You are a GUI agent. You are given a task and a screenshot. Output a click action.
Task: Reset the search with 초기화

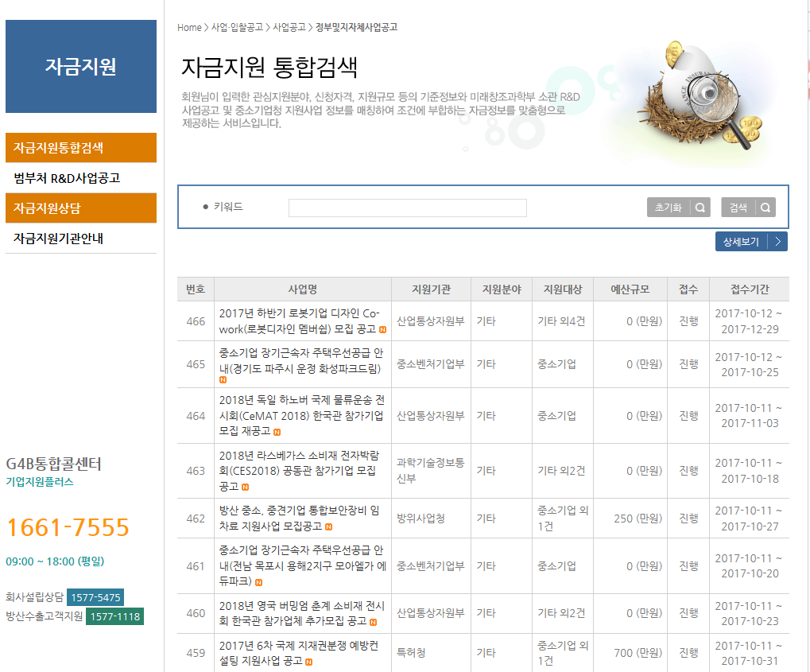coord(669,208)
